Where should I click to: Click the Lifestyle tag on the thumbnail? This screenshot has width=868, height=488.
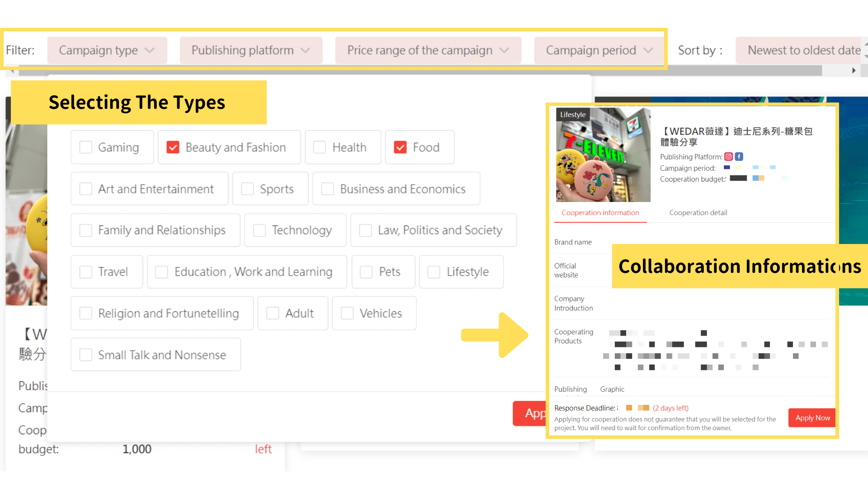(x=573, y=115)
